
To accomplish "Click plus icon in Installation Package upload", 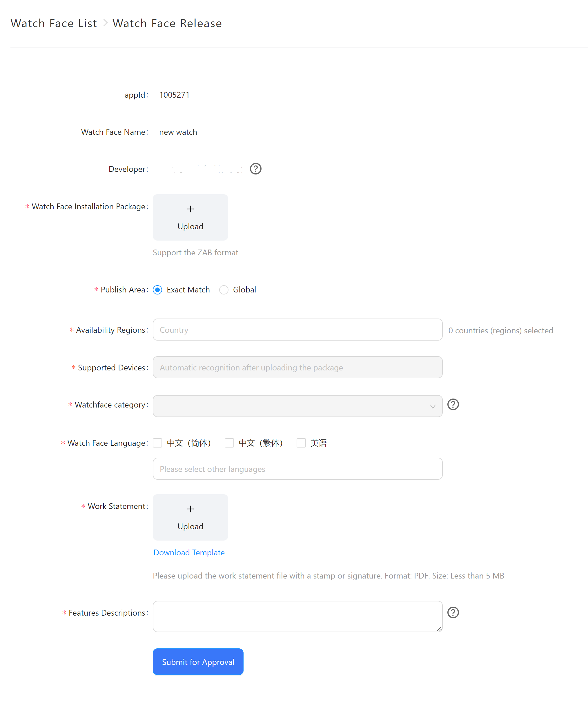I will click(190, 209).
